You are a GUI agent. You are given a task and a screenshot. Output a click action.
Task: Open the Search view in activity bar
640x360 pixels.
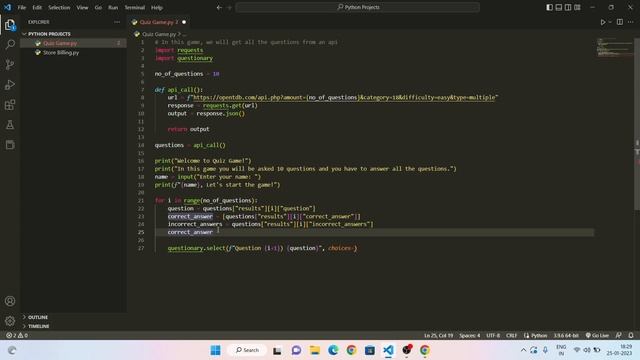pyautogui.click(x=10, y=44)
